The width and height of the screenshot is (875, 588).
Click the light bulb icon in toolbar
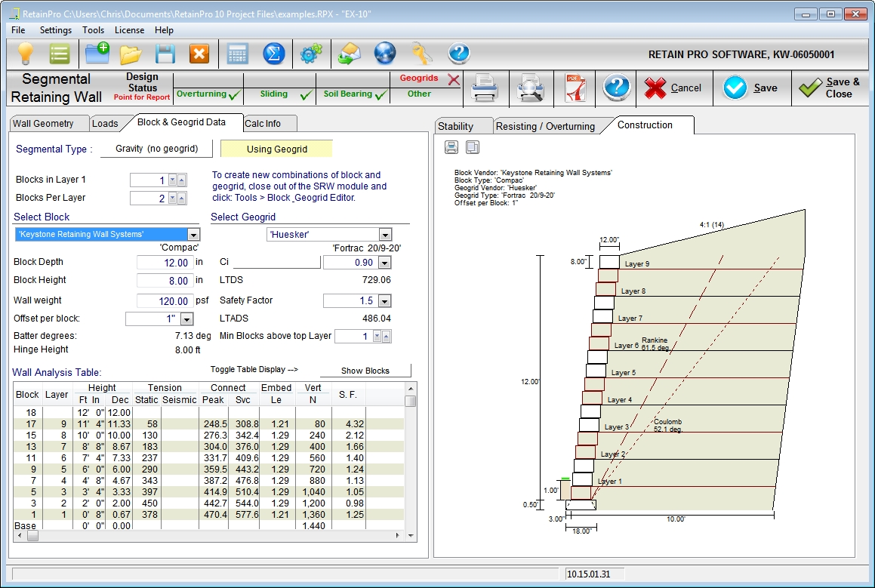26,54
